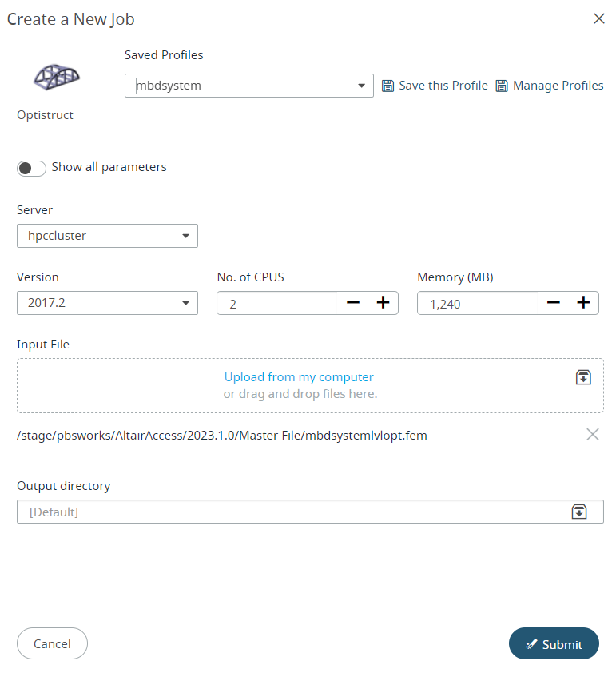Decrease Memory (MB) with minus button
The image size is (616, 693).
553,303
